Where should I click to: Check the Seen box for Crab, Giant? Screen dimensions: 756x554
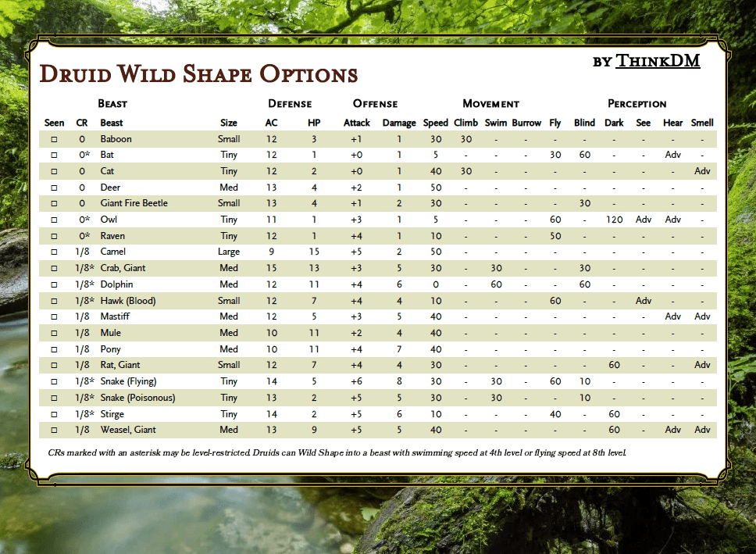pos(53,268)
